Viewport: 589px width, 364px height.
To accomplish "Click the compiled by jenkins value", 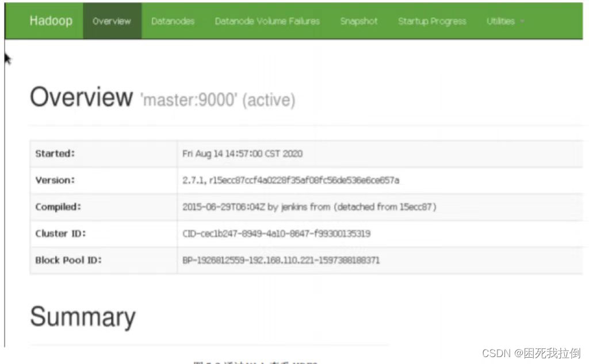I will [309, 207].
